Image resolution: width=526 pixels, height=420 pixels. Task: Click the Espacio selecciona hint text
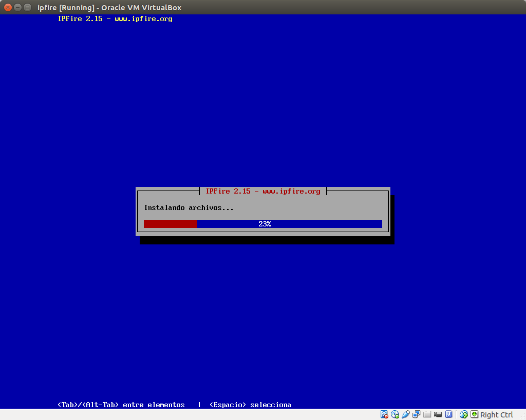pyautogui.click(x=250, y=405)
